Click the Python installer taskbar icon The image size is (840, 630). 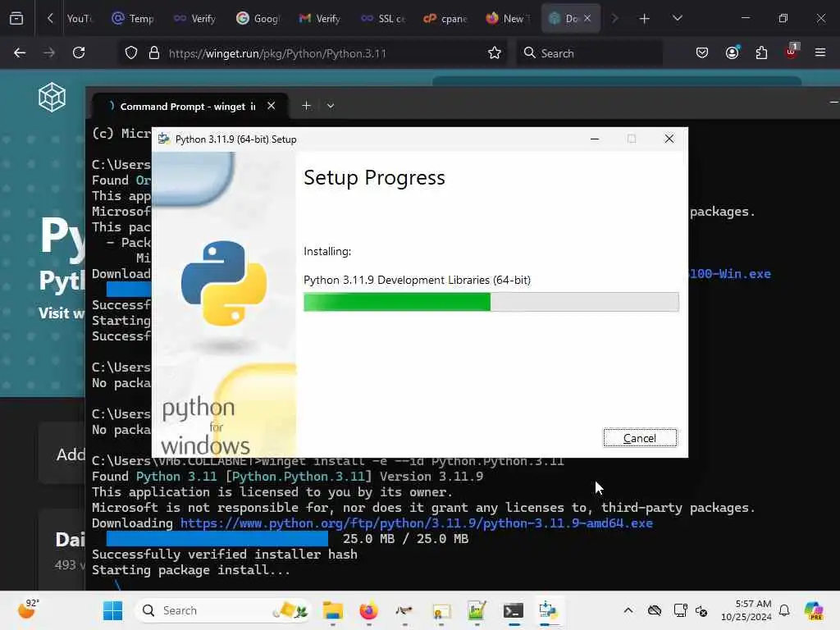click(548, 610)
